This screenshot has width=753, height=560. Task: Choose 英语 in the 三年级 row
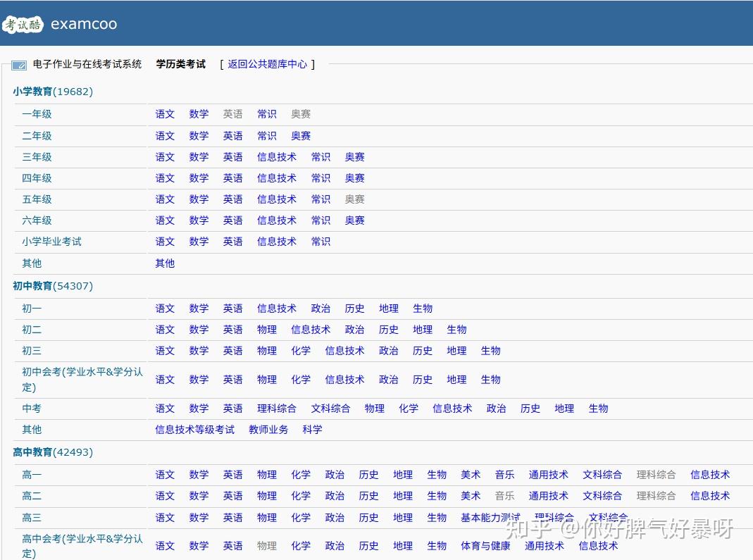pos(232,157)
